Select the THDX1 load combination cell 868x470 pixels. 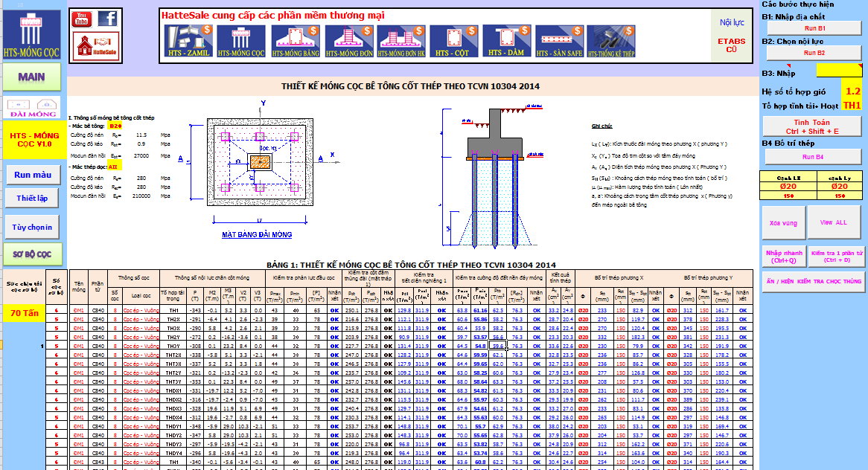(173, 390)
